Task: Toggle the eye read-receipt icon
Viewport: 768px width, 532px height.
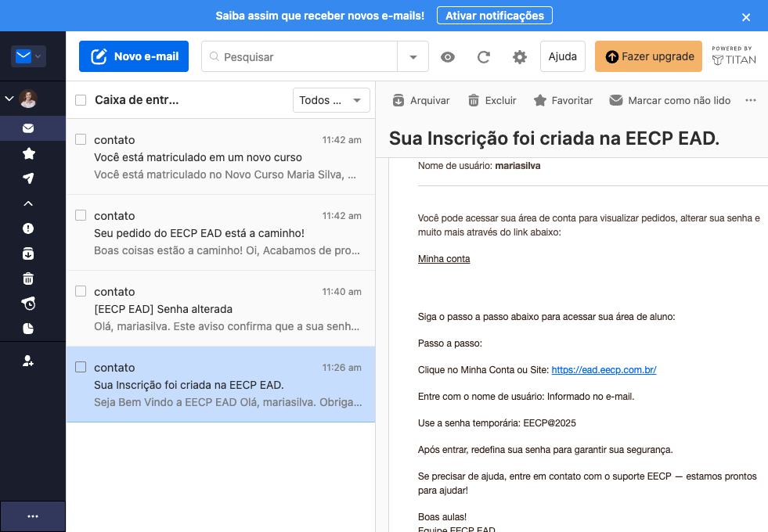Action: [x=448, y=57]
